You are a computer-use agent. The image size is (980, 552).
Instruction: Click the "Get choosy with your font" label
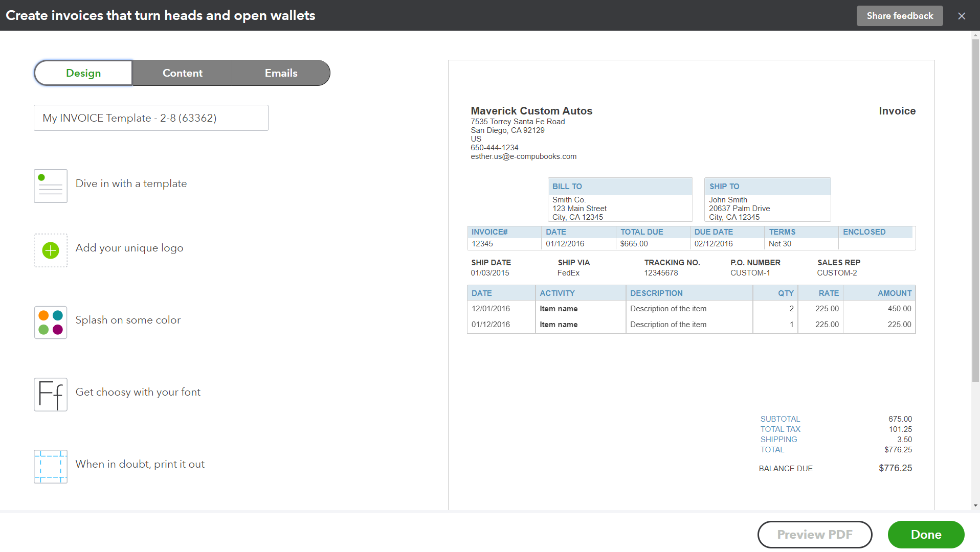tap(138, 392)
